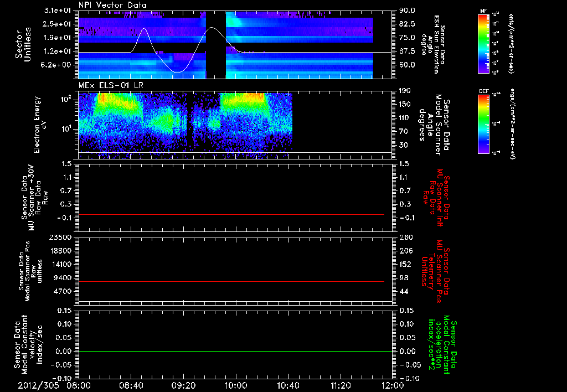The width and height of the screenshot is (567, 392).
Task: Click the 90.0 degree sun elevation tick
Action: click(407, 11)
